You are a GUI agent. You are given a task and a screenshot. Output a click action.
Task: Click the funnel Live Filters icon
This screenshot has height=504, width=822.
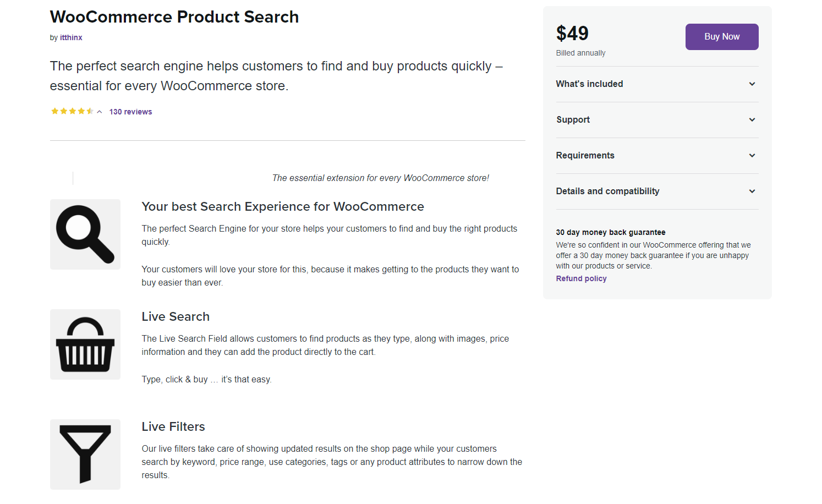tap(85, 454)
